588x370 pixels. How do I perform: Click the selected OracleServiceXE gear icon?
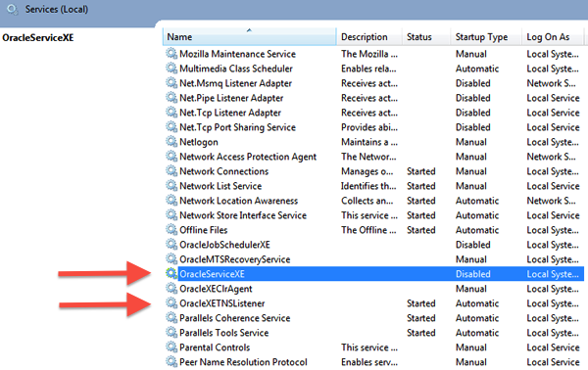click(x=171, y=274)
